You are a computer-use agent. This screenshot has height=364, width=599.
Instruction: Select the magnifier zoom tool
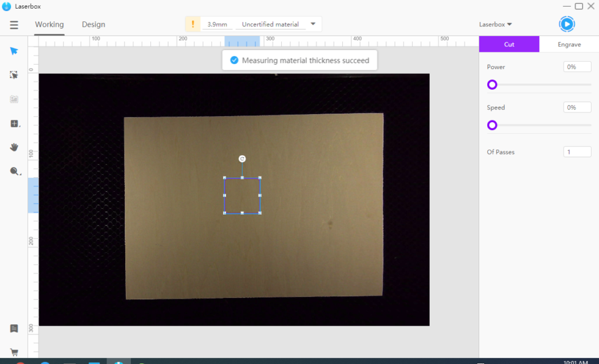pos(15,172)
